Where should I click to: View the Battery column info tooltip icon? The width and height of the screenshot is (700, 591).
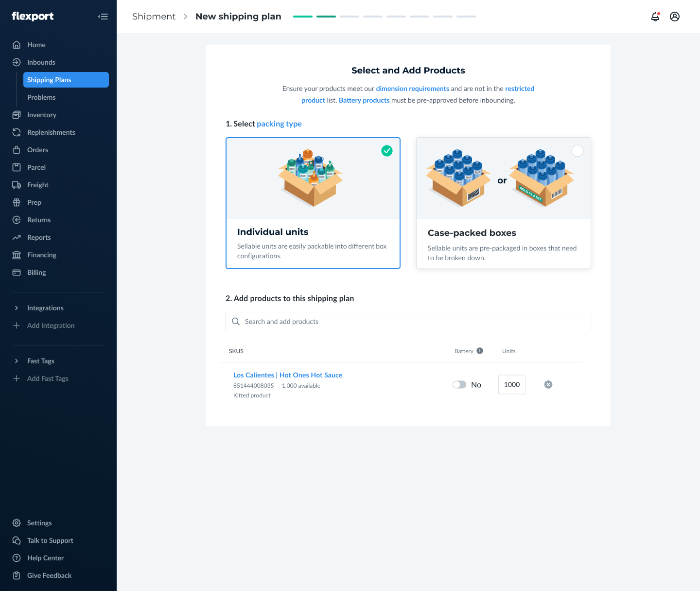coord(480,351)
